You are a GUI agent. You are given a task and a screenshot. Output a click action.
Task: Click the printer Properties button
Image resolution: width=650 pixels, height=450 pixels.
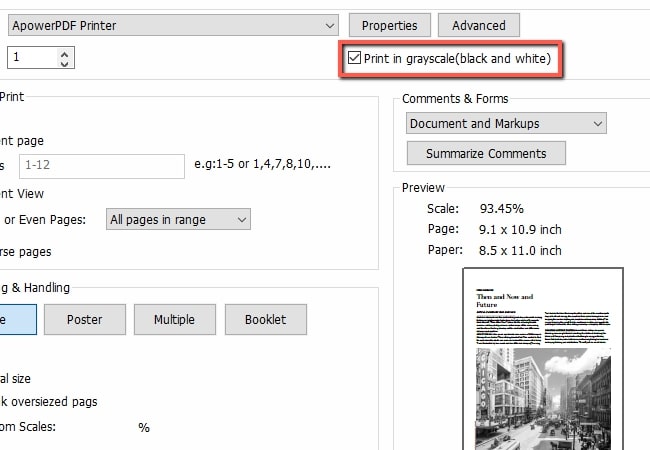click(x=389, y=25)
